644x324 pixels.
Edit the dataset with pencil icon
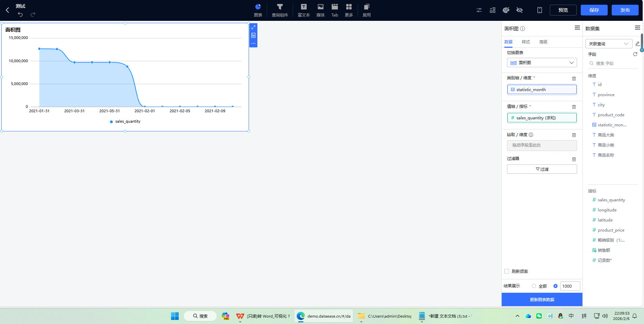point(638,44)
